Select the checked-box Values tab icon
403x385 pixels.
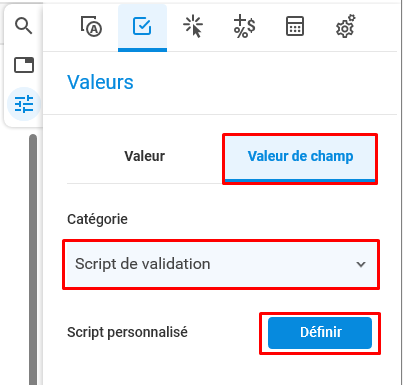coord(142,27)
